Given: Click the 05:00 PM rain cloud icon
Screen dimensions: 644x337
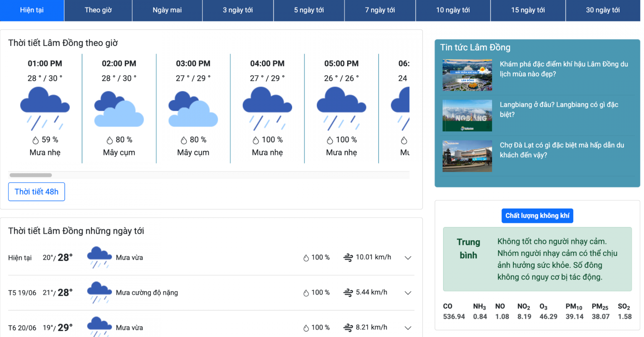Looking at the screenshot, I should pyautogui.click(x=341, y=108).
